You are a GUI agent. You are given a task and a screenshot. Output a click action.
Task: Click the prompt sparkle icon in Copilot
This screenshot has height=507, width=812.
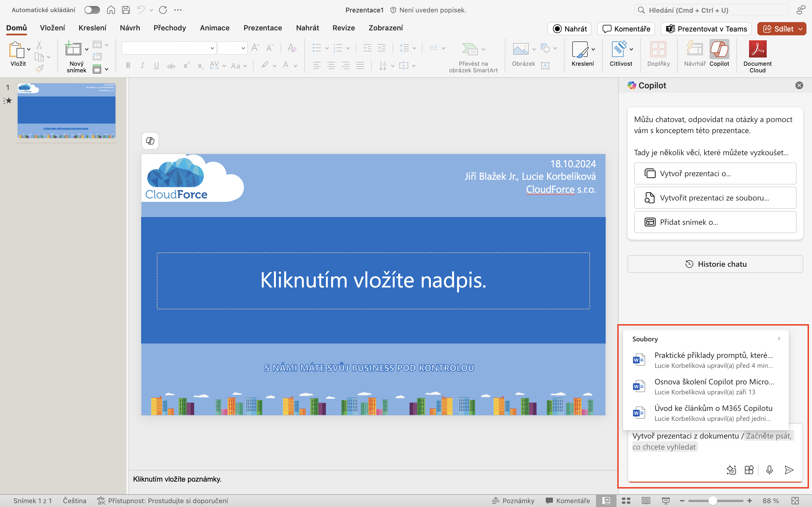731,470
